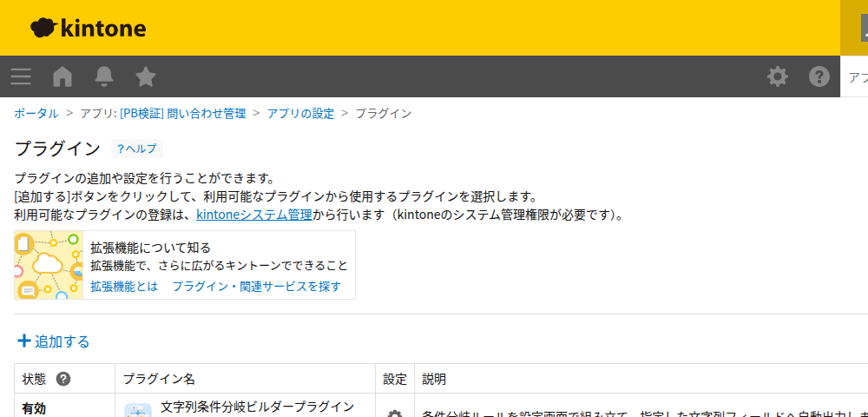Image resolution: width=868 pixels, height=417 pixels.
Task: Click the ?ヘルプ button
Action: [137, 149]
